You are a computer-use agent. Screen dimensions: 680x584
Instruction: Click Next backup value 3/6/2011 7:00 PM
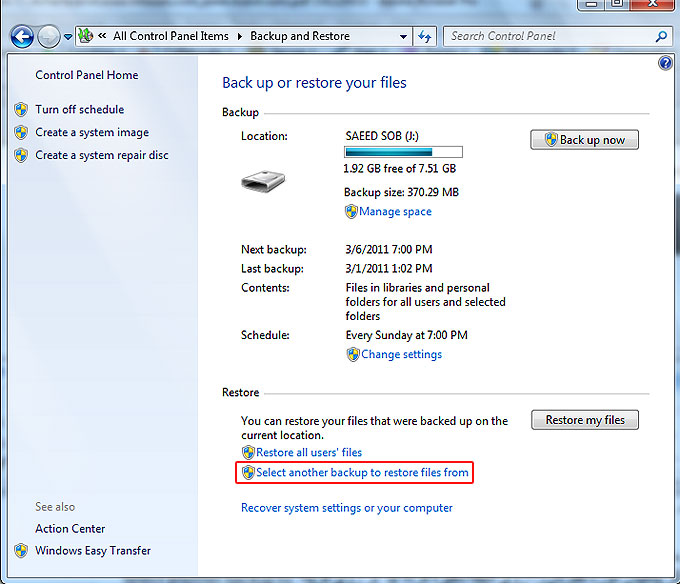tap(389, 249)
